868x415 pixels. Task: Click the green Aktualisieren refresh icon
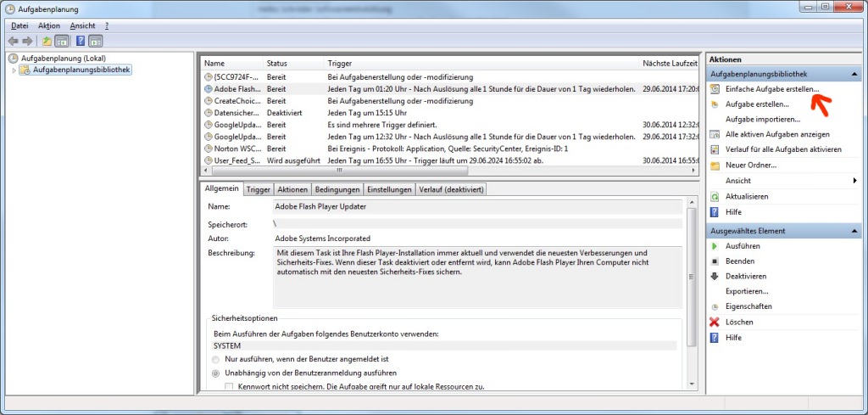pos(715,197)
